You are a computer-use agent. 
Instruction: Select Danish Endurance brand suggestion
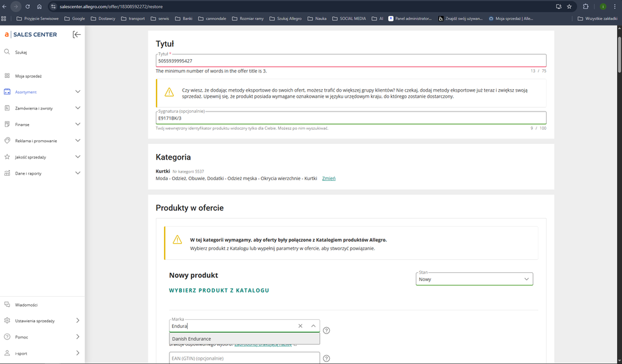pyautogui.click(x=192, y=338)
